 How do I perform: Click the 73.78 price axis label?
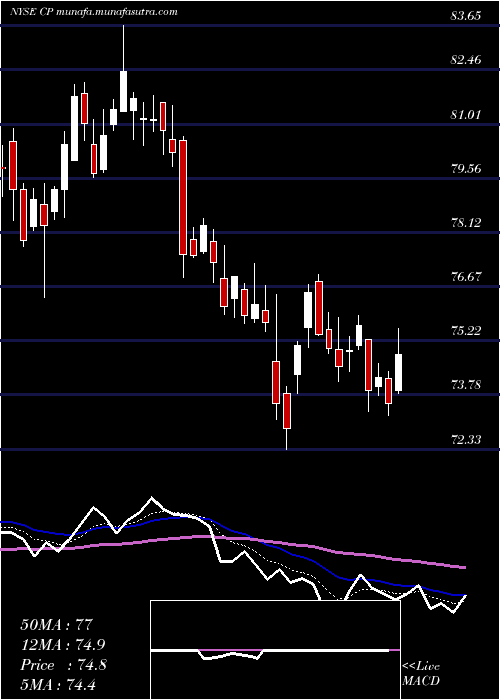coord(465,385)
